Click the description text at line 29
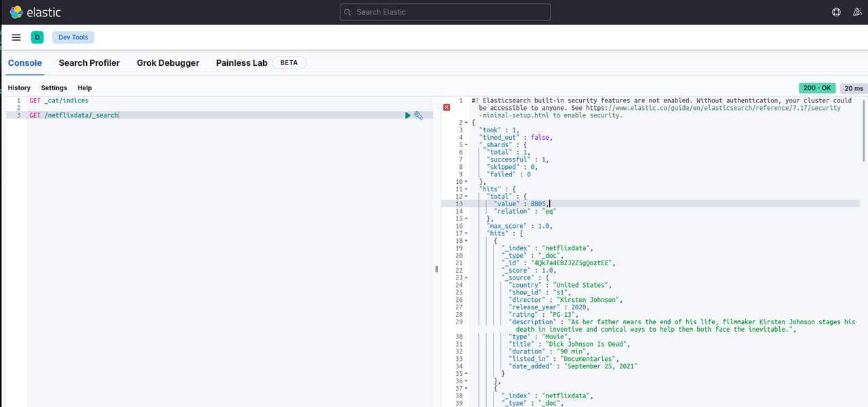 pyautogui.click(x=682, y=326)
